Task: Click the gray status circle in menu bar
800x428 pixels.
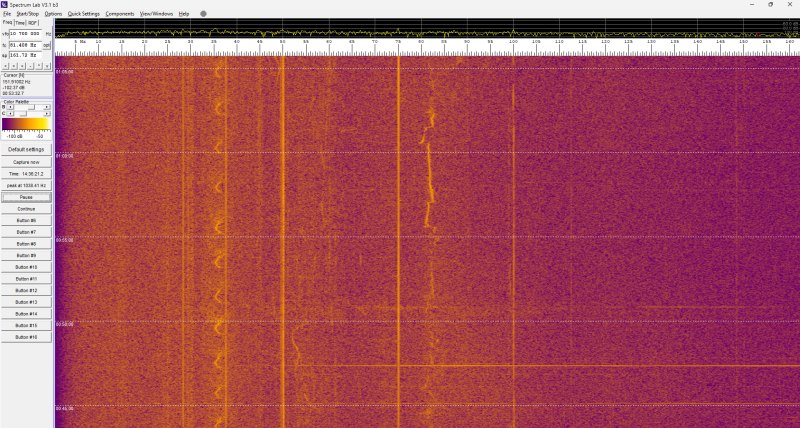Action: click(203, 14)
